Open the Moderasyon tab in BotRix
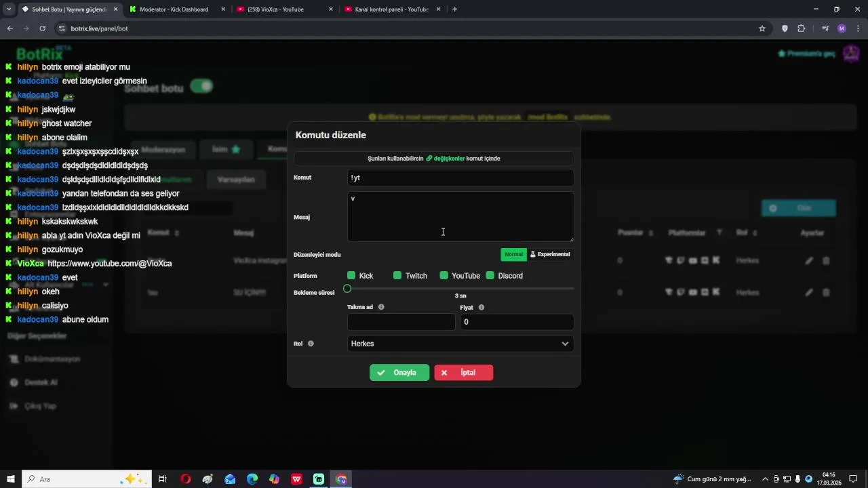Image resolution: width=868 pixels, height=488 pixels. click(163, 149)
